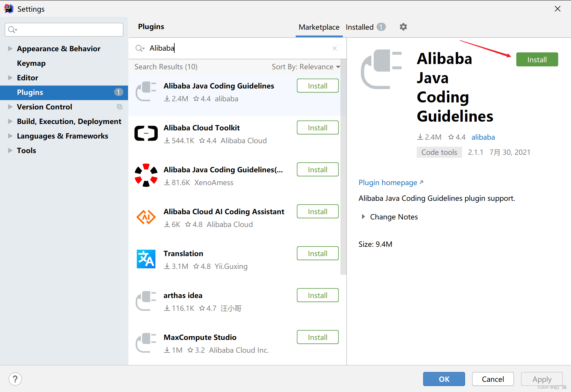Click the XenoAmess Coding Guidelines plugin icon
The image size is (571, 392).
146,175
